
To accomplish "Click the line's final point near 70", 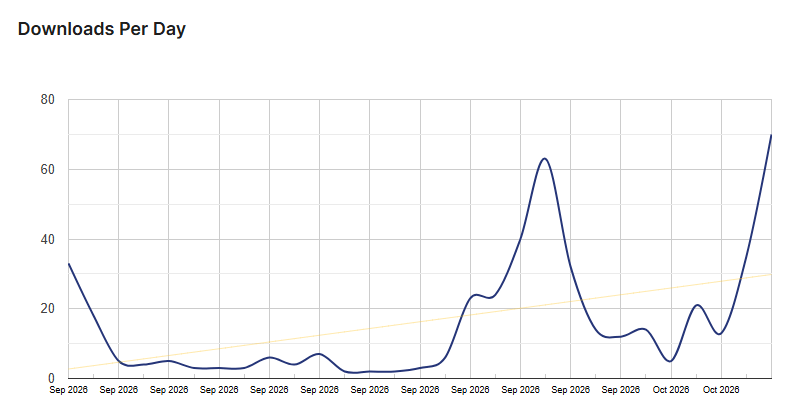I will (770, 135).
